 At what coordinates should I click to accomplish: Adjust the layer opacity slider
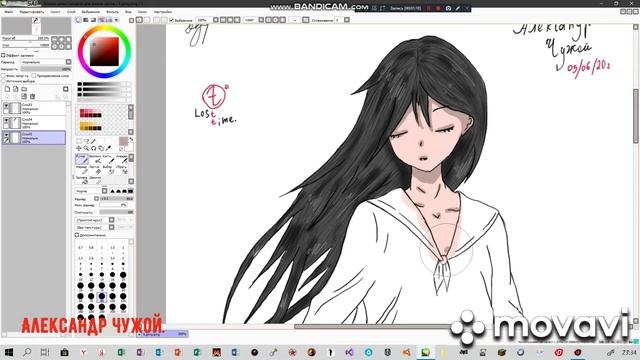pyautogui.click(x=46, y=69)
